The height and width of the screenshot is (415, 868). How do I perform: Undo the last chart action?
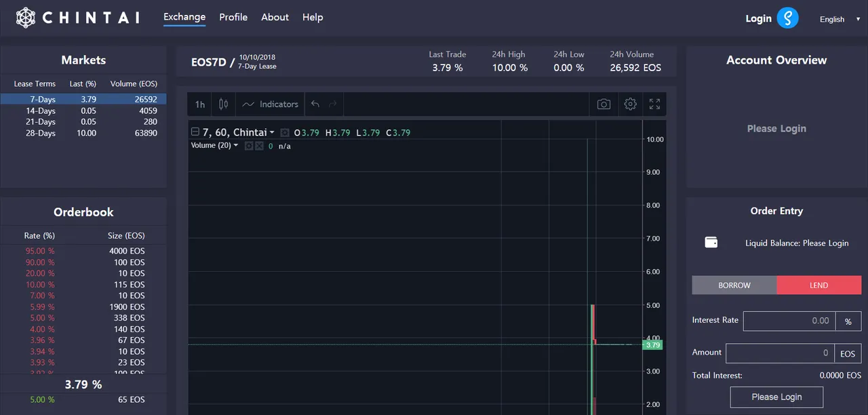(315, 104)
